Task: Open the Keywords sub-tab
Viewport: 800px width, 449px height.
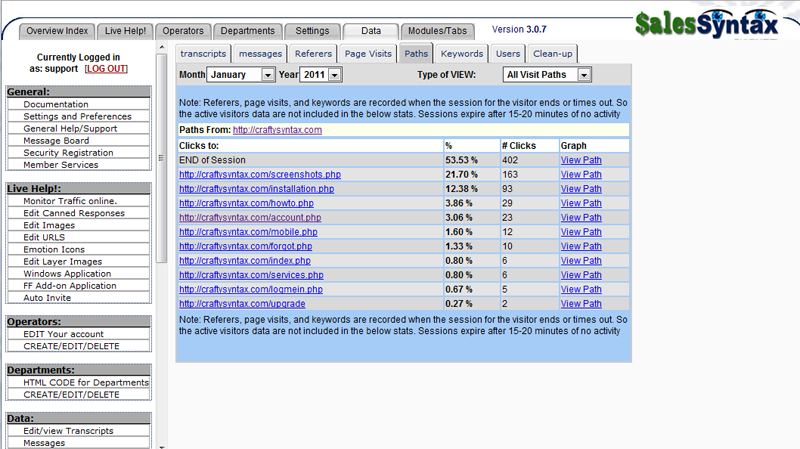Action: coord(462,54)
